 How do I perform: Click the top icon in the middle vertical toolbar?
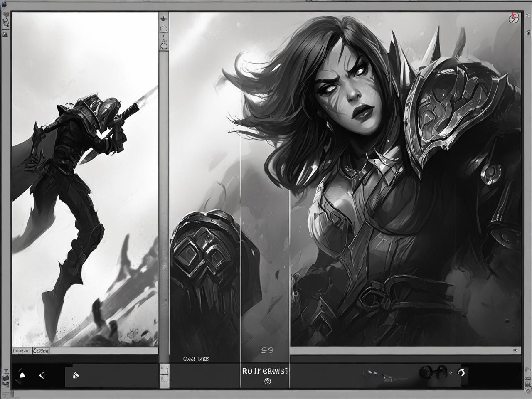(164, 18)
